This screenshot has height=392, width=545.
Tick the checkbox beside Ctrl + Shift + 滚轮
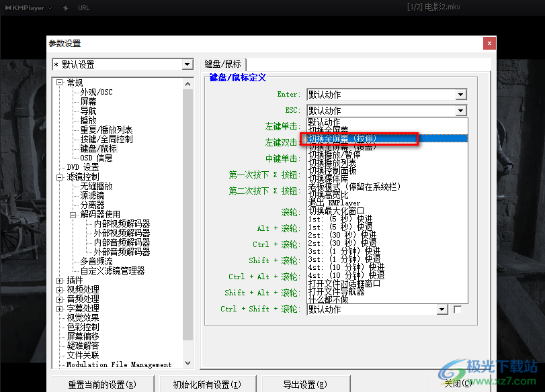pyautogui.click(x=458, y=309)
